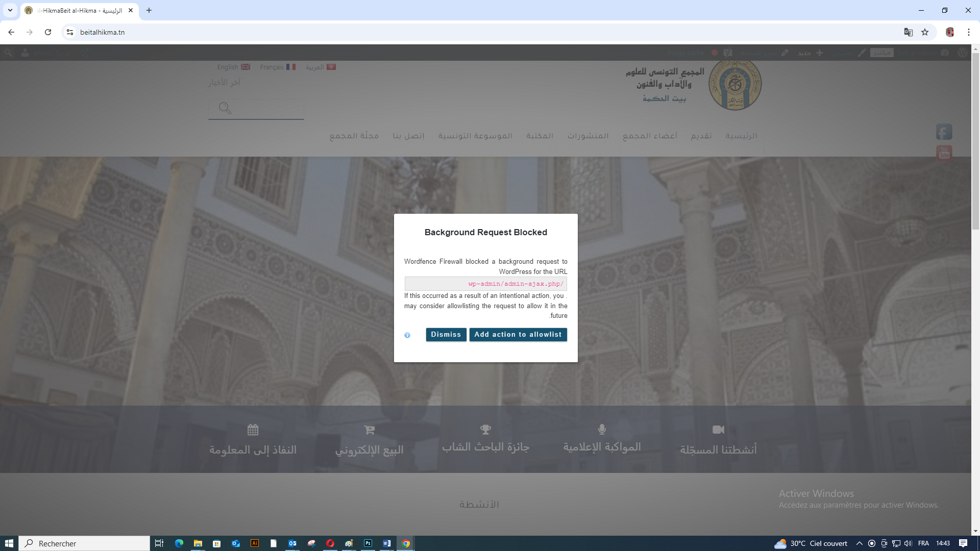Open a new browser tab

149,10
